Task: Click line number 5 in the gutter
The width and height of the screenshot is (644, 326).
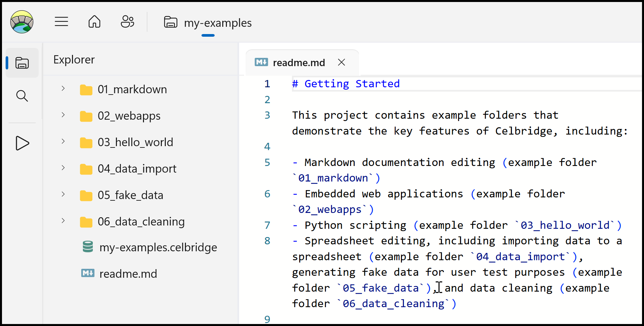Action: (x=267, y=163)
